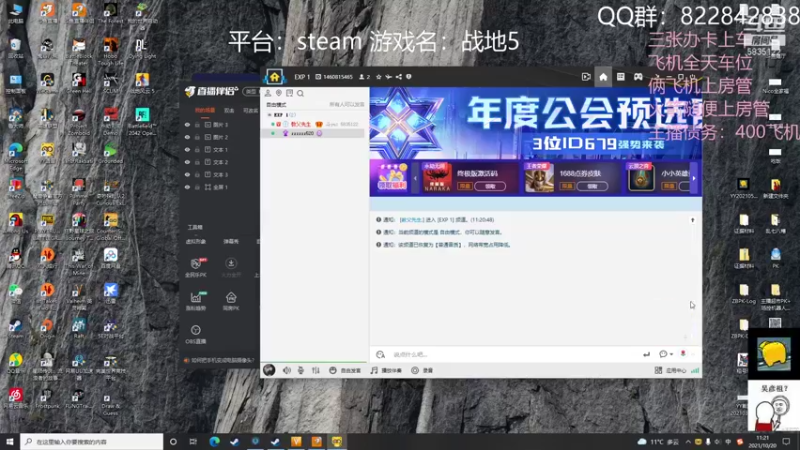The image size is (800, 450).
Task: Click the user avatar in bottom bar
Action: pos(269,370)
